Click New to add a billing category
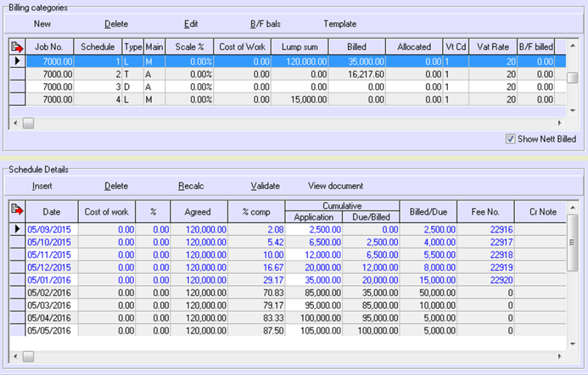 click(x=42, y=24)
